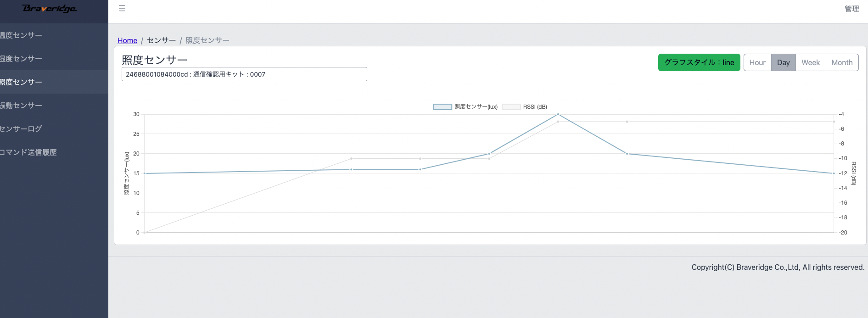Click the RSSI data point at -20
868x318 pixels.
[x=145, y=233]
